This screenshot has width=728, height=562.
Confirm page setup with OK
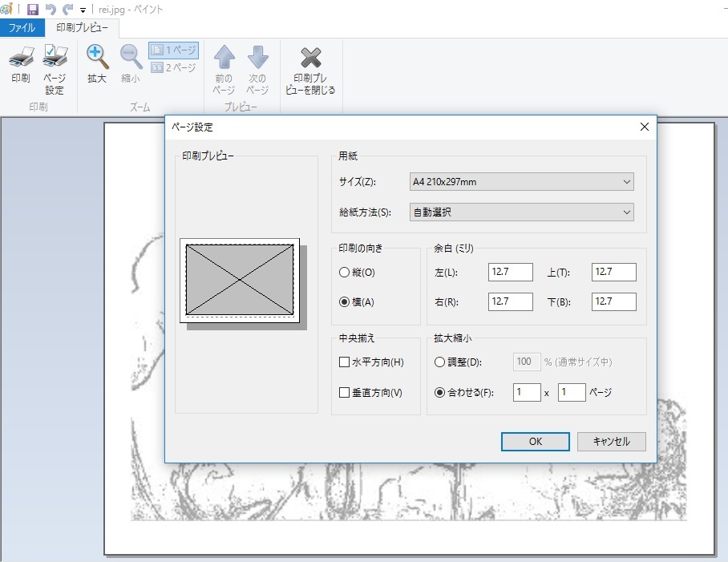[x=536, y=441]
